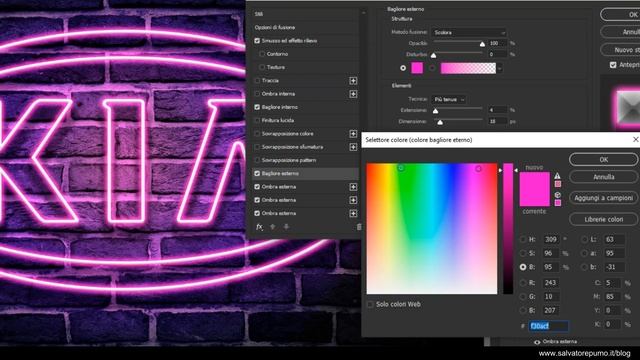Click the Opacità value field showing 100

coord(497,43)
